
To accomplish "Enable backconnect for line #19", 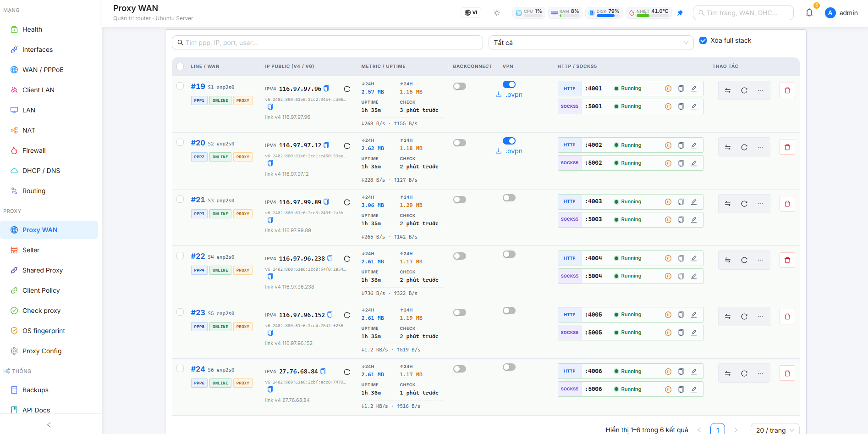I will 460,86.
